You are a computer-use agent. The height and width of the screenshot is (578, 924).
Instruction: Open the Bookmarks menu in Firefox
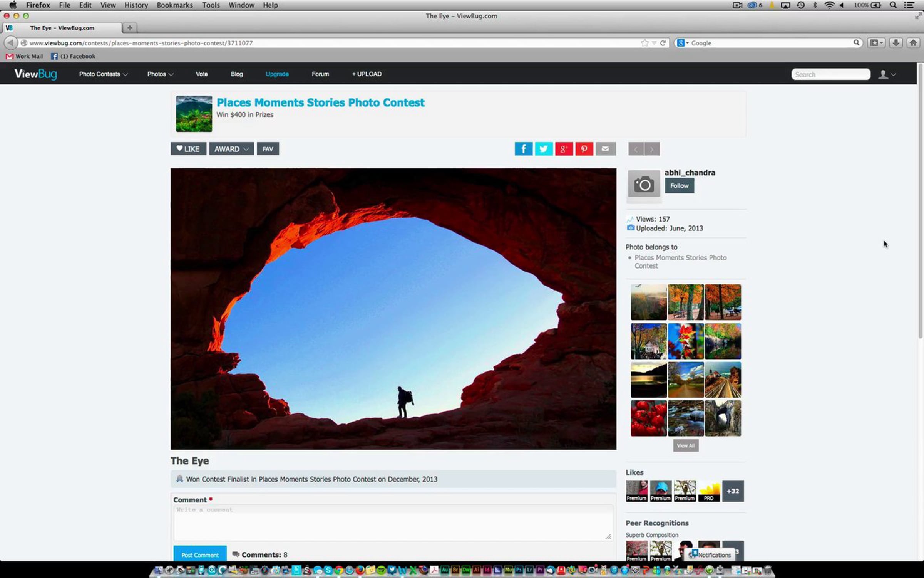174,5
